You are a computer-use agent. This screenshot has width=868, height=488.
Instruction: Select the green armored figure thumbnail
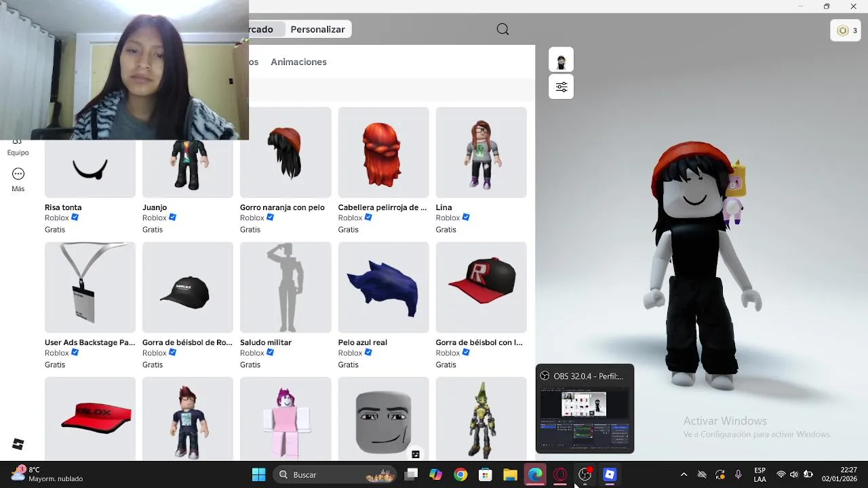tap(481, 419)
